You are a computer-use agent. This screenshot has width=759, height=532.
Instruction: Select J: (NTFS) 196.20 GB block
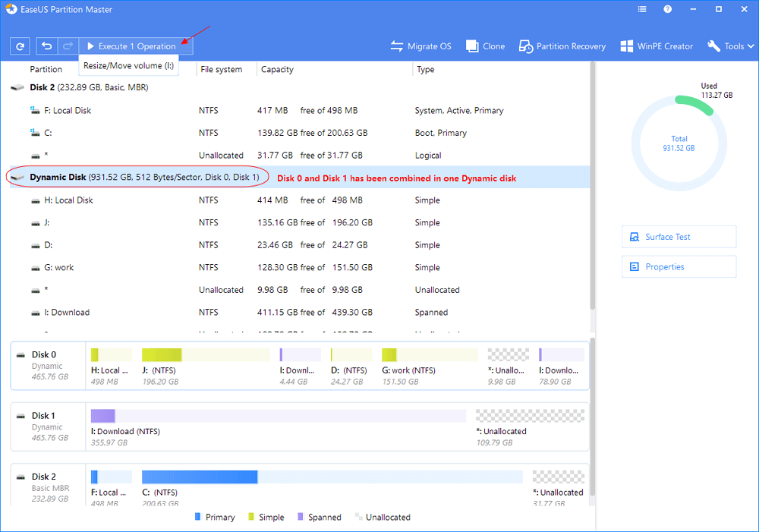point(206,367)
